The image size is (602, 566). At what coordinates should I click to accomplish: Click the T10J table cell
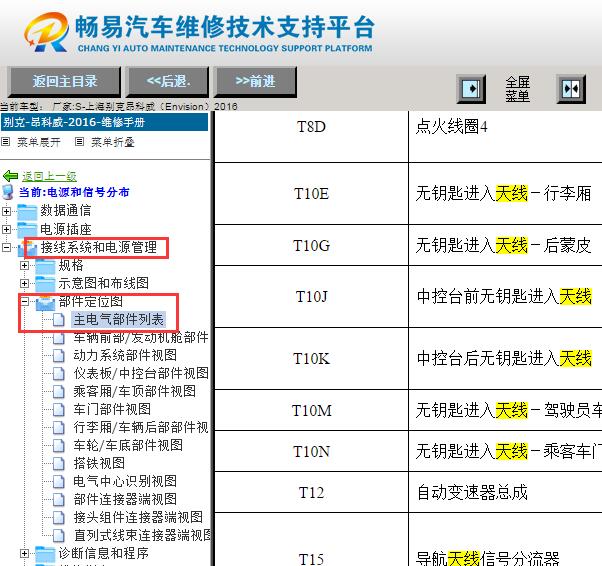point(311,296)
